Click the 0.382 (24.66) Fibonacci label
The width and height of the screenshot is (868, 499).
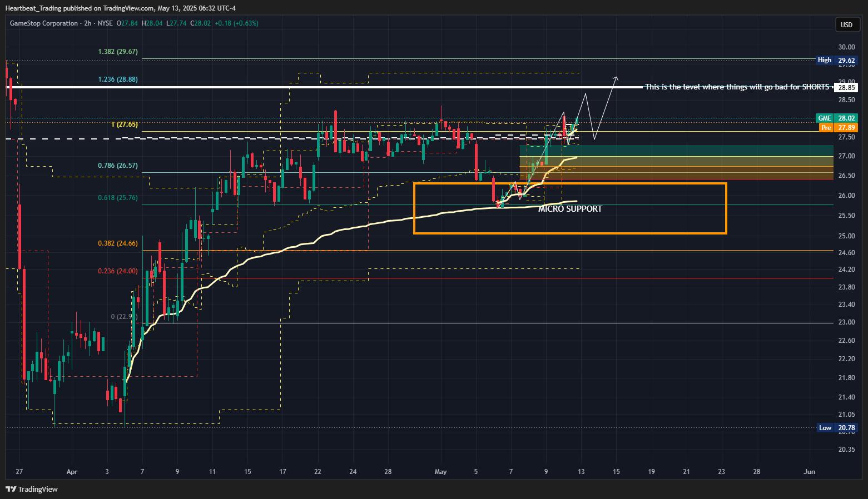pyautogui.click(x=118, y=243)
